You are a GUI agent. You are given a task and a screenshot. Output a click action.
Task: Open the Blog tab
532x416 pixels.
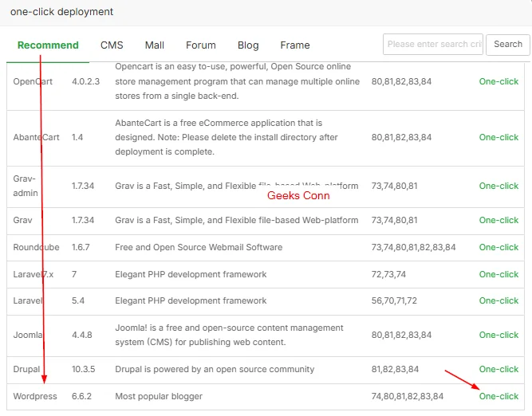click(248, 45)
